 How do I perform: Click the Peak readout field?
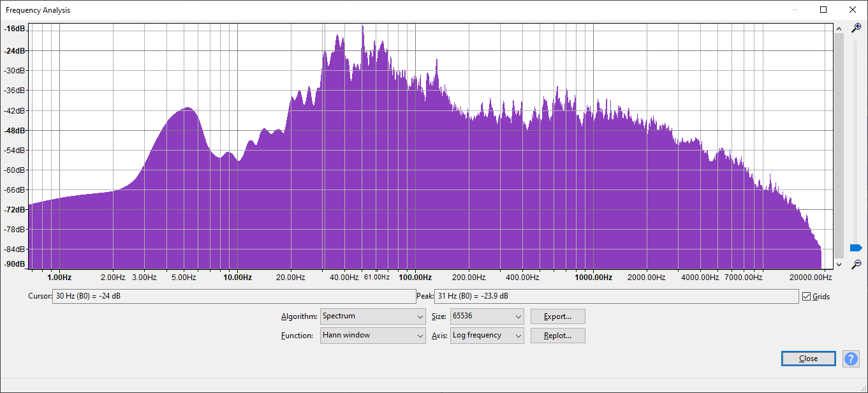point(616,297)
